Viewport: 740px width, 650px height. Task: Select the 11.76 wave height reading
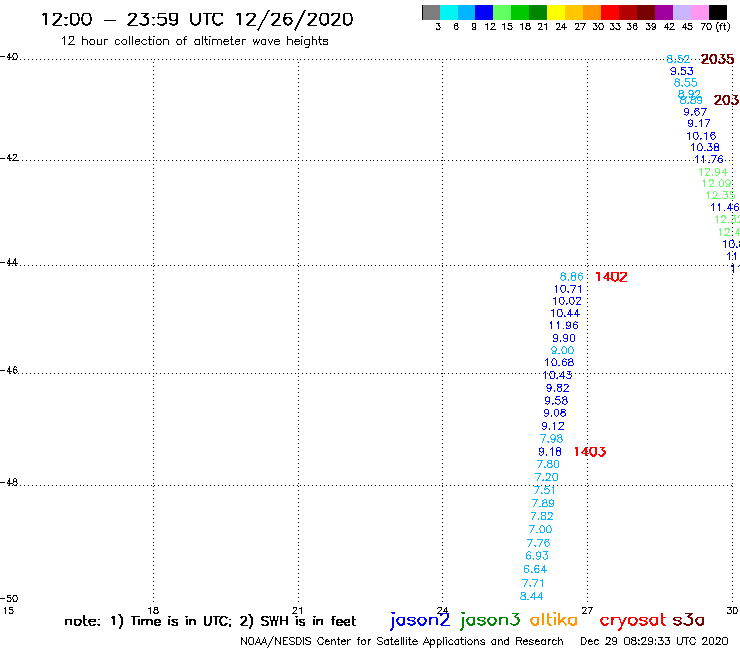709,160
